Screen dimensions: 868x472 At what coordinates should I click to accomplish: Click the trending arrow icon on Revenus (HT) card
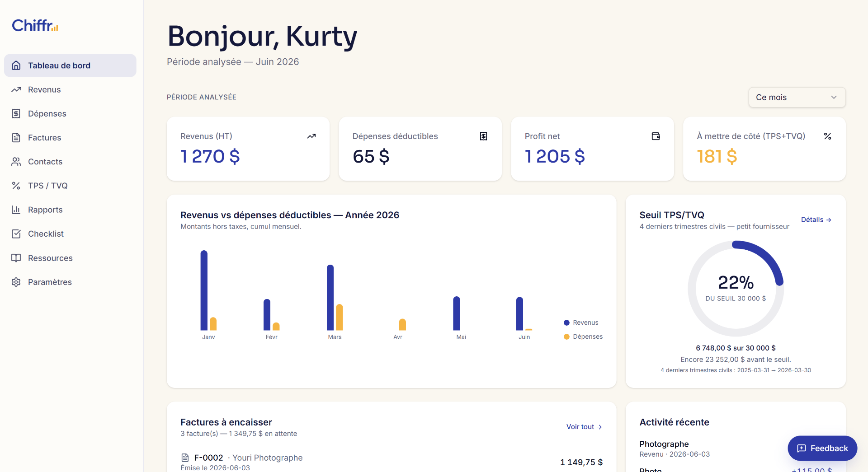point(311,136)
